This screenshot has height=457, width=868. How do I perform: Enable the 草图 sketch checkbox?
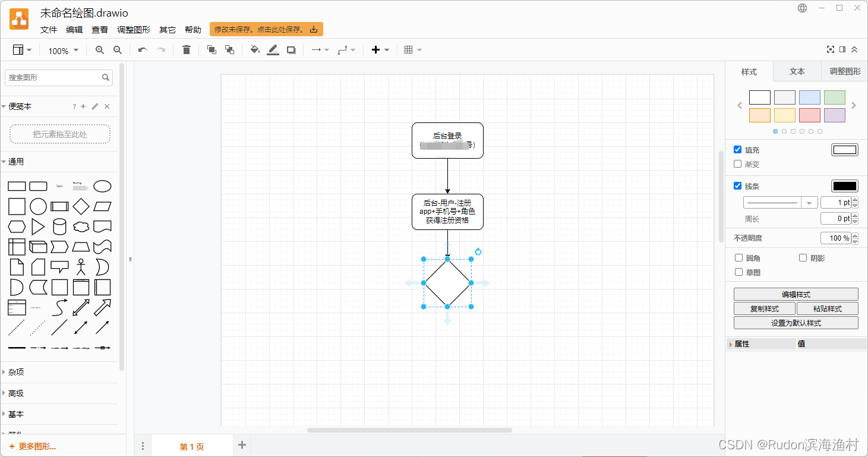coord(739,272)
